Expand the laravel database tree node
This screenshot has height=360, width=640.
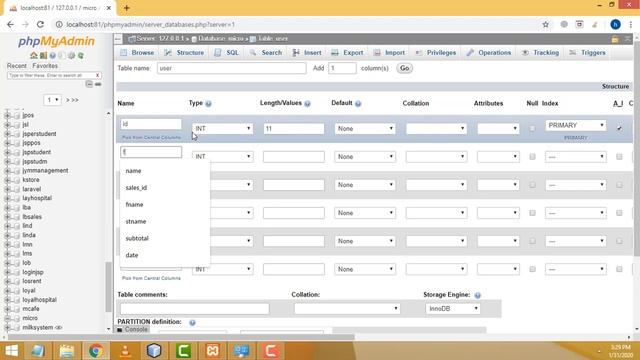(x=7, y=189)
